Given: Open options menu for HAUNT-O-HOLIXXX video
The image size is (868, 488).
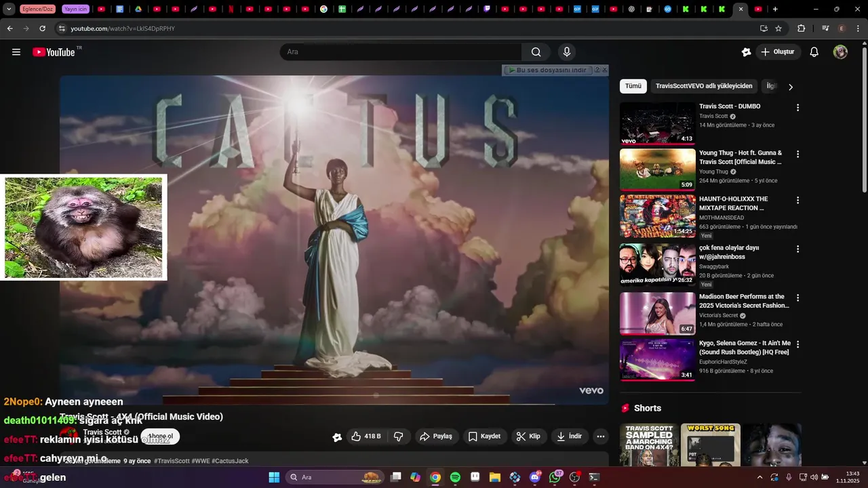Looking at the screenshot, I should point(797,200).
